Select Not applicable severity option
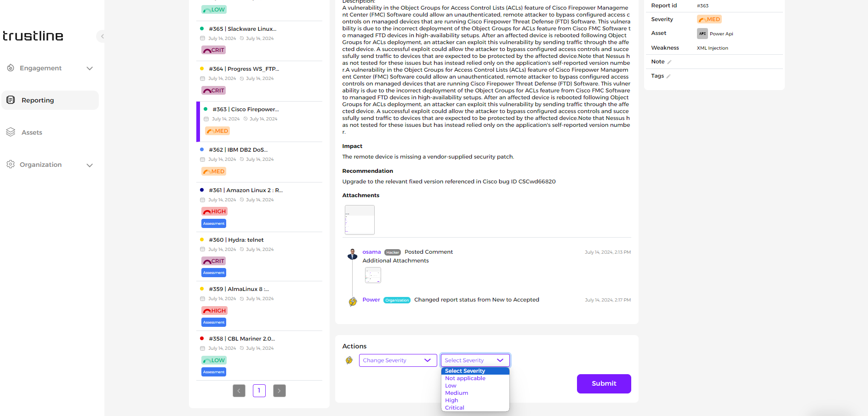This screenshot has height=416, width=868. point(465,378)
